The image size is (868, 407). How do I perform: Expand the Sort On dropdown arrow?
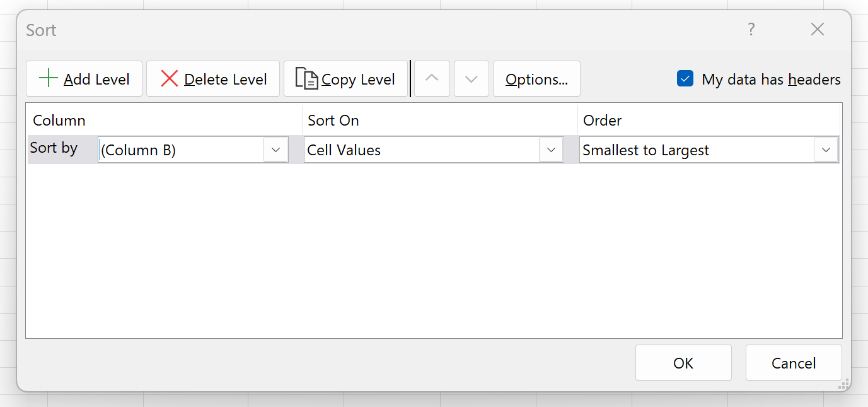(x=551, y=150)
